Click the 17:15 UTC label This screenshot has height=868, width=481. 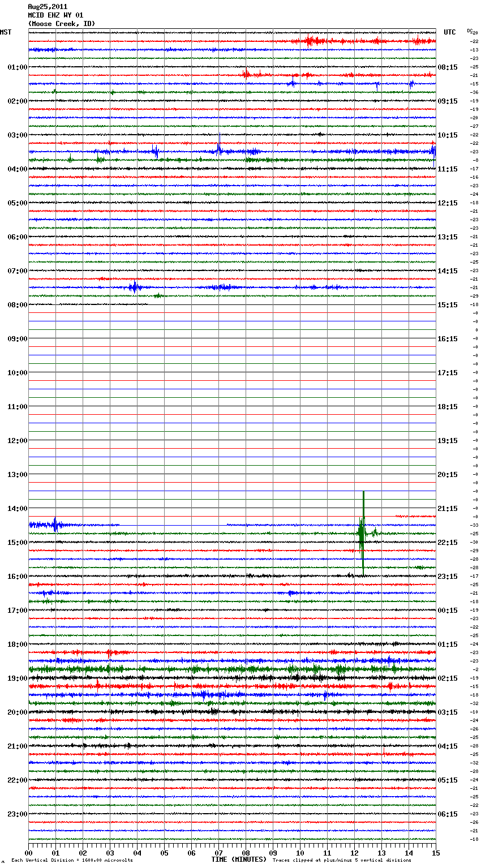tap(448, 373)
